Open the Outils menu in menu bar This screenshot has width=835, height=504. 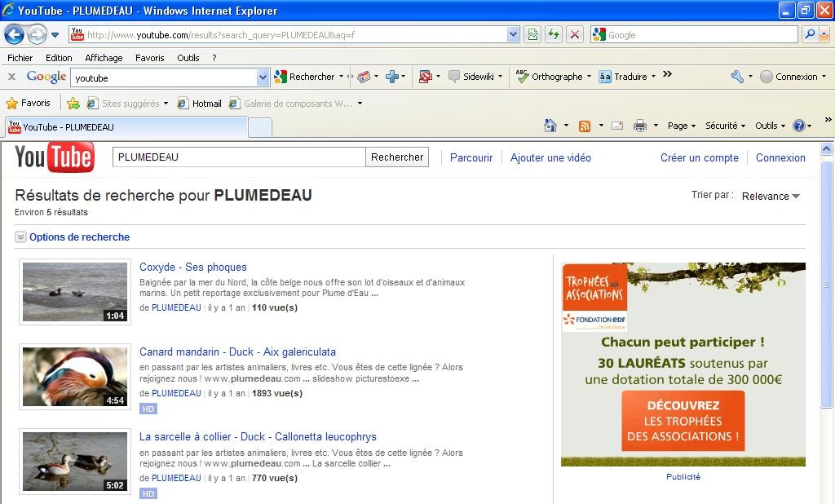[188, 58]
